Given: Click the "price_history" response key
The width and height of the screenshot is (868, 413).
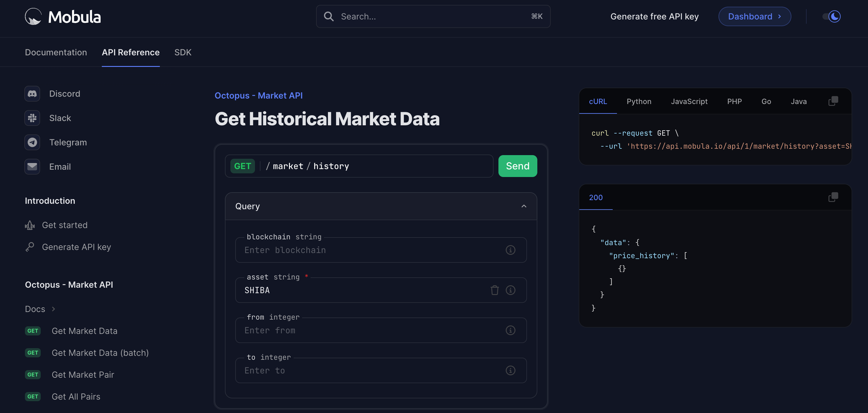Looking at the screenshot, I should click(641, 256).
